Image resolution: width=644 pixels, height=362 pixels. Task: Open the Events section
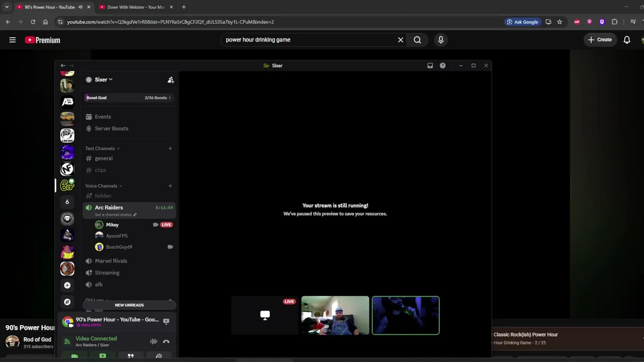tap(128, 117)
